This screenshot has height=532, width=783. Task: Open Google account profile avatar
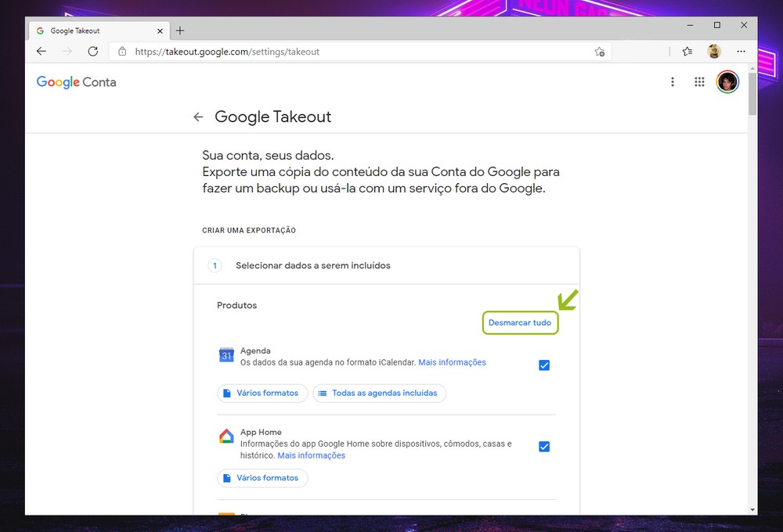[x=727, y=82]
